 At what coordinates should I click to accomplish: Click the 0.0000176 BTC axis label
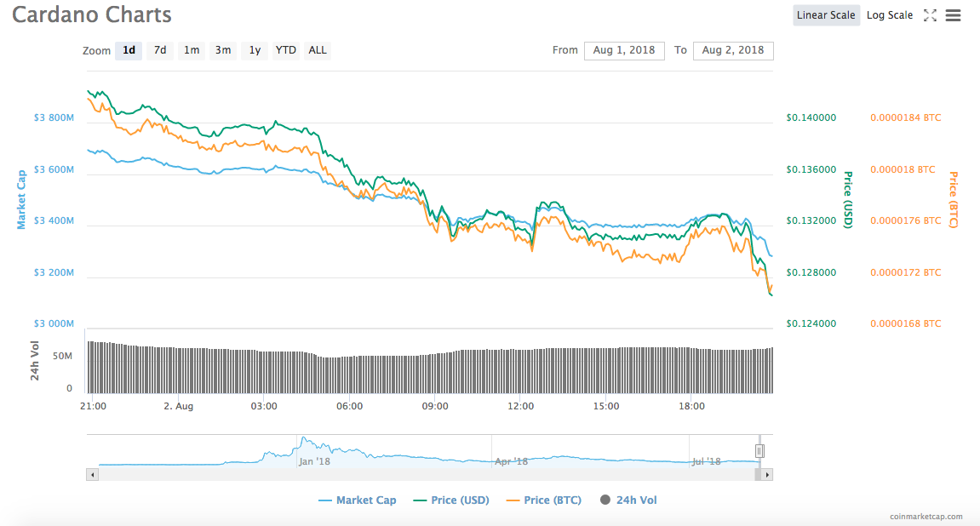(x=906, y=220)
